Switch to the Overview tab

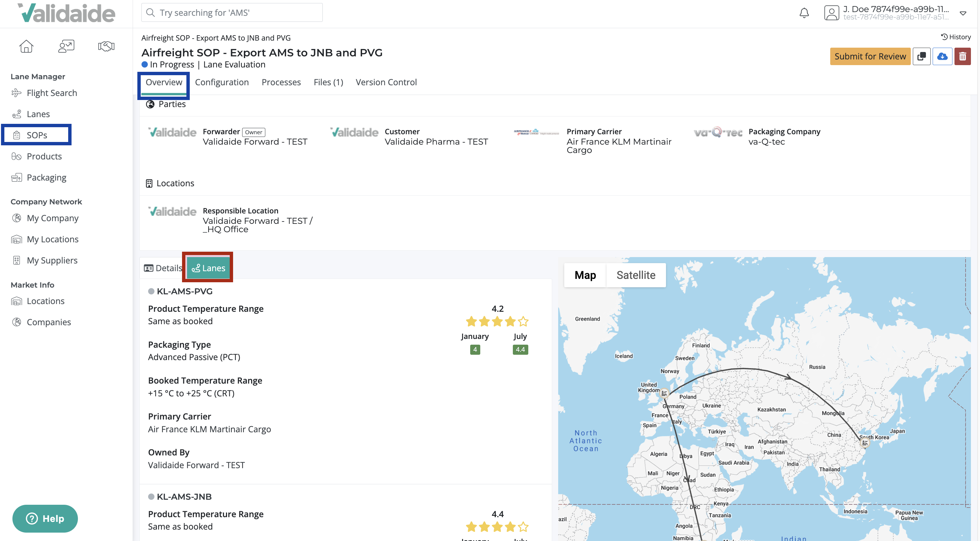(x=164, y=83)
